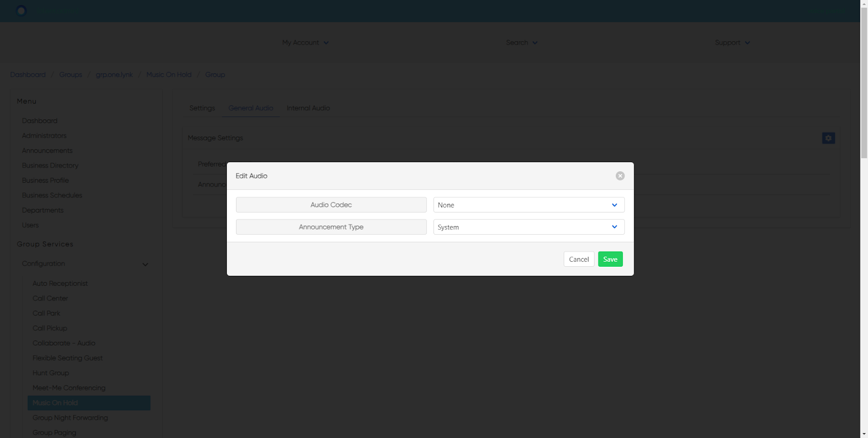
Task: Open Call Center service
Action: click(50, 298)
